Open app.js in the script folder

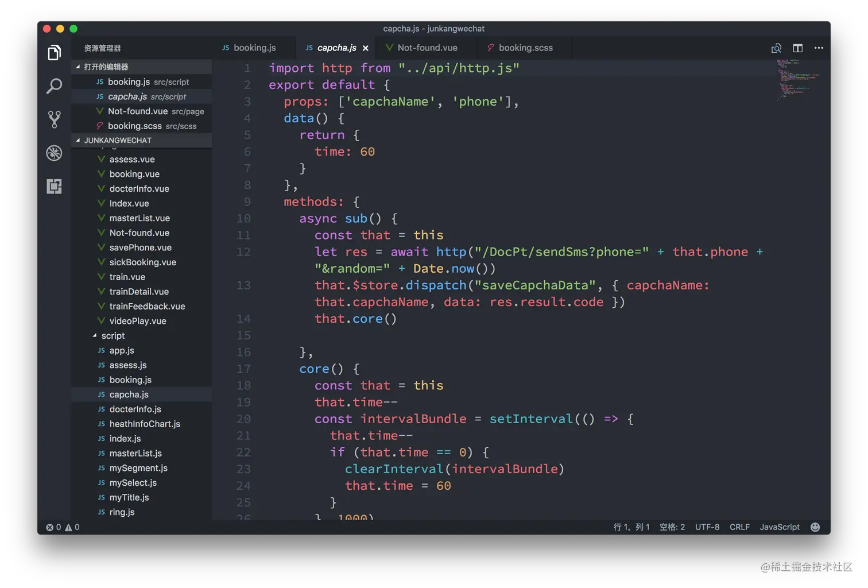click(x=141, y=350)
